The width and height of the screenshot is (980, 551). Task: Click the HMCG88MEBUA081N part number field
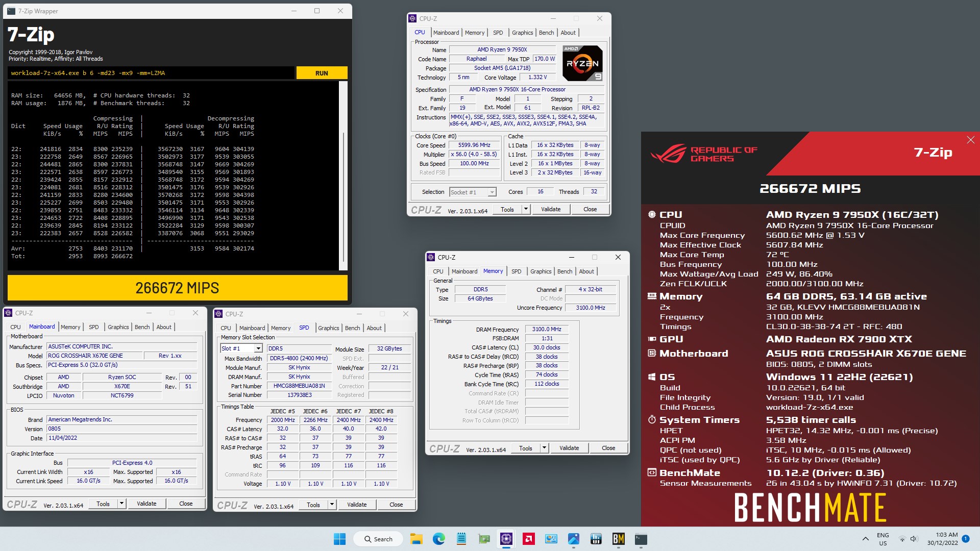point(299,386)
